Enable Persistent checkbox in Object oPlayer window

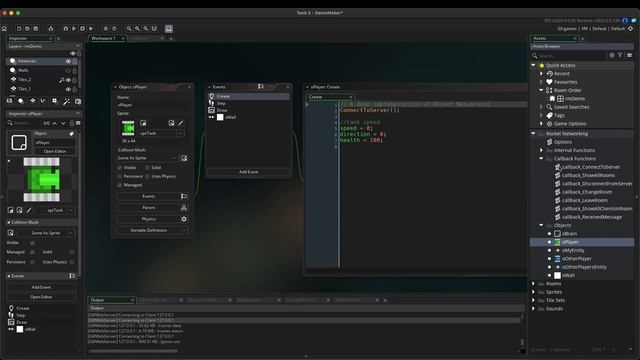120,176
